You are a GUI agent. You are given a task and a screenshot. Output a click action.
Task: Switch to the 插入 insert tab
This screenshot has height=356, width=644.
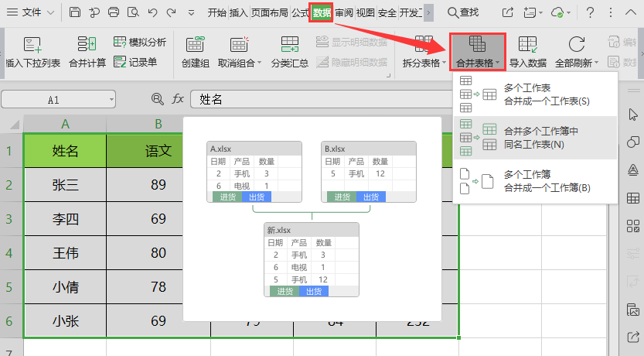point(239,12)
